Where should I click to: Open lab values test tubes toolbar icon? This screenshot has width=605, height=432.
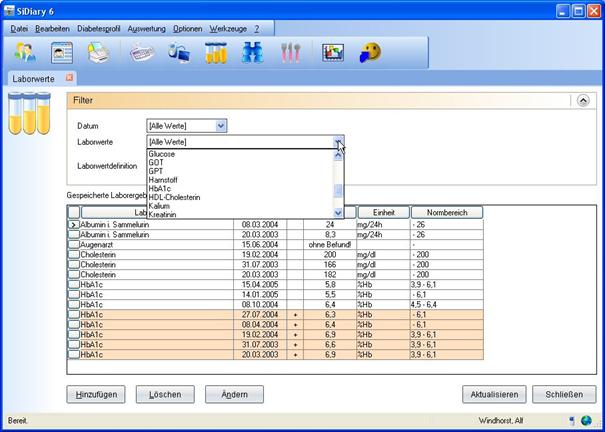coord(216,52)
